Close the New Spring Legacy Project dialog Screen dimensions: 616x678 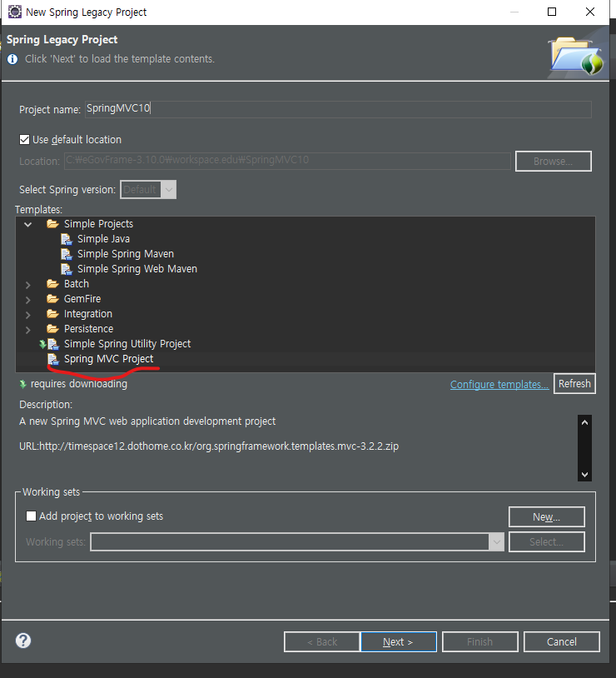(590, 12)
